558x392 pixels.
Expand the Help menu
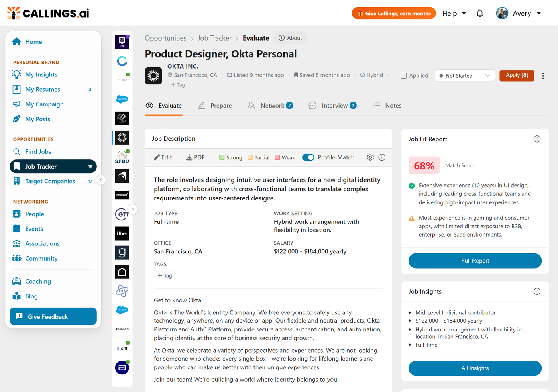pyautogui.click(x=454, y=13)
